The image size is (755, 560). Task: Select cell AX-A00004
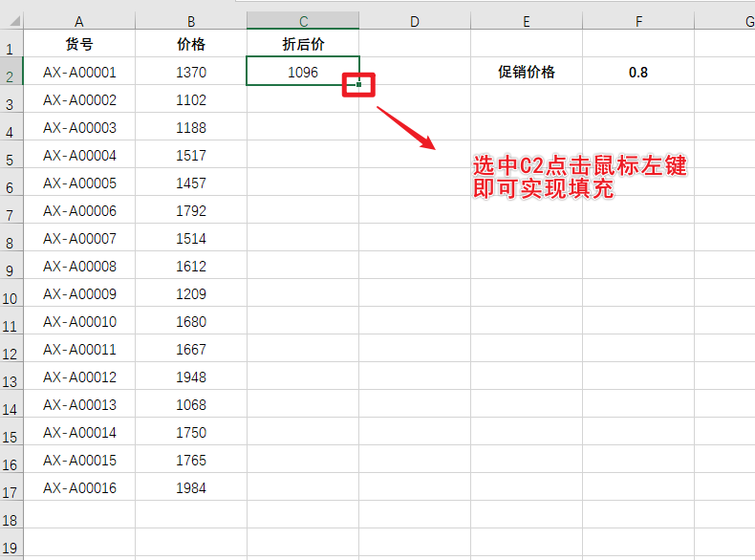pos(79,155)
